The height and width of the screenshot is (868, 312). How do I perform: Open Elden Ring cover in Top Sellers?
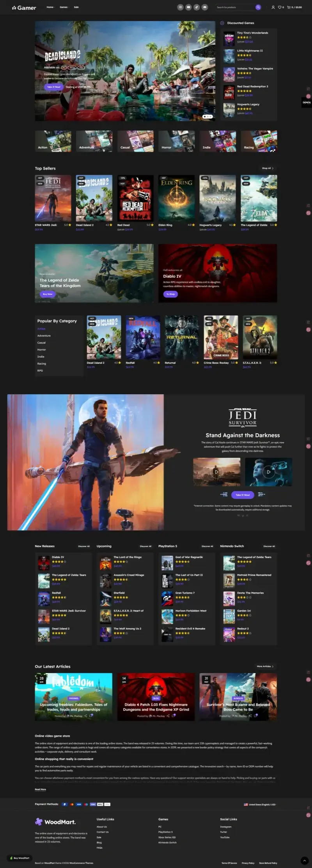pos(176,198)
